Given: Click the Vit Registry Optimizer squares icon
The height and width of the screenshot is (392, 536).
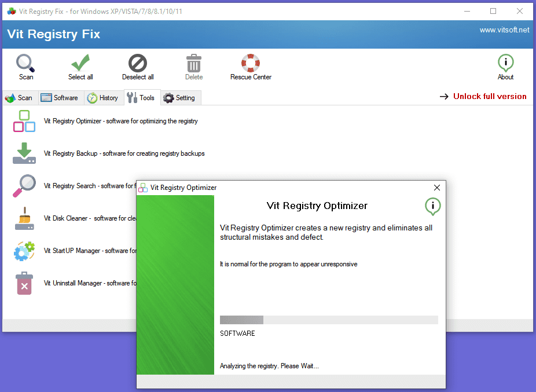Looking at the screenshot, I should 24,121.
